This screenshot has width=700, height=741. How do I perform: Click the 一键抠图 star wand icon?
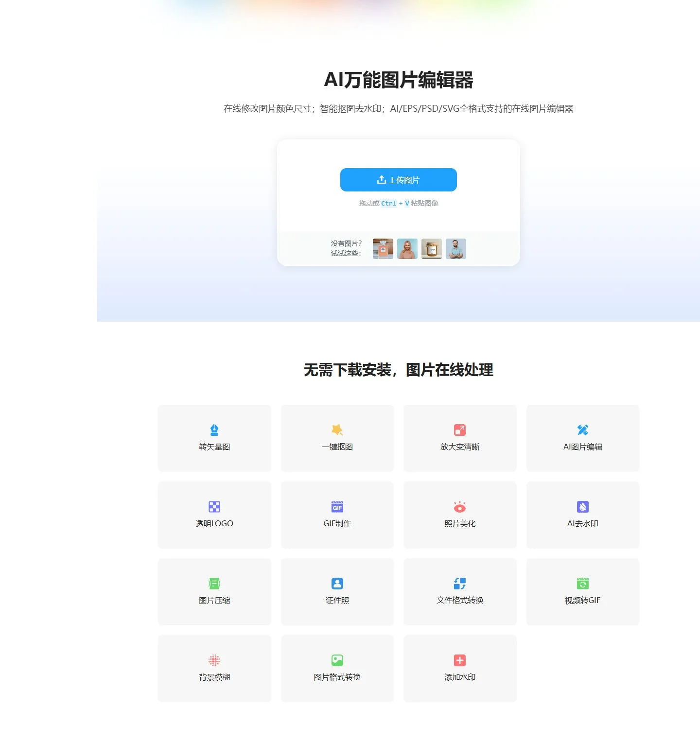point(337,430)
